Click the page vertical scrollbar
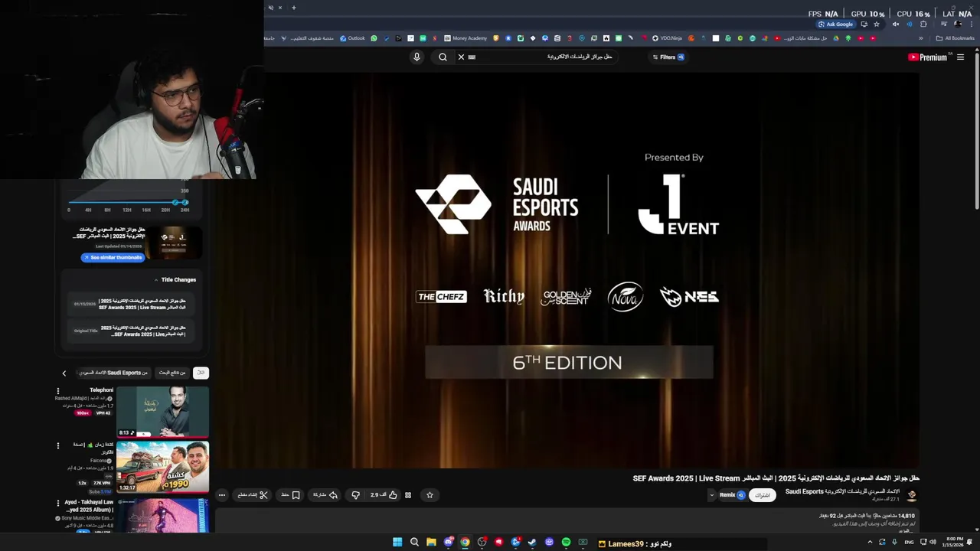The width and height of the screenshot is (980, 551). [977, 130]
